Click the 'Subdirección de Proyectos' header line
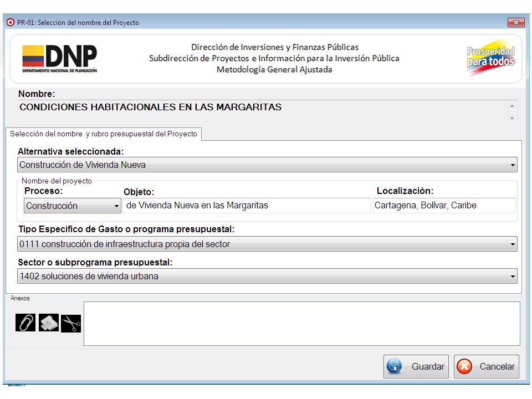The height and width of the screenshot is (399, 532). tap(274, 58)
